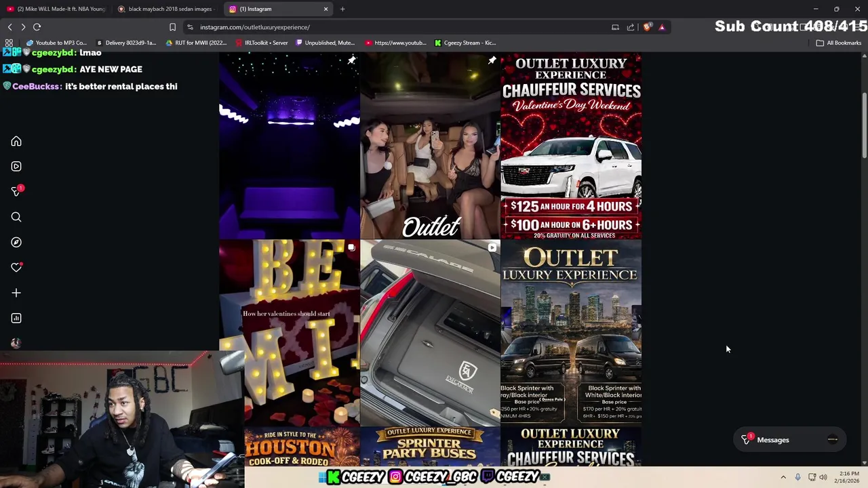The image size is (868, 488).
Task: Open pinned post of three women with Outlet text
Action: click(x=430, y=146)
